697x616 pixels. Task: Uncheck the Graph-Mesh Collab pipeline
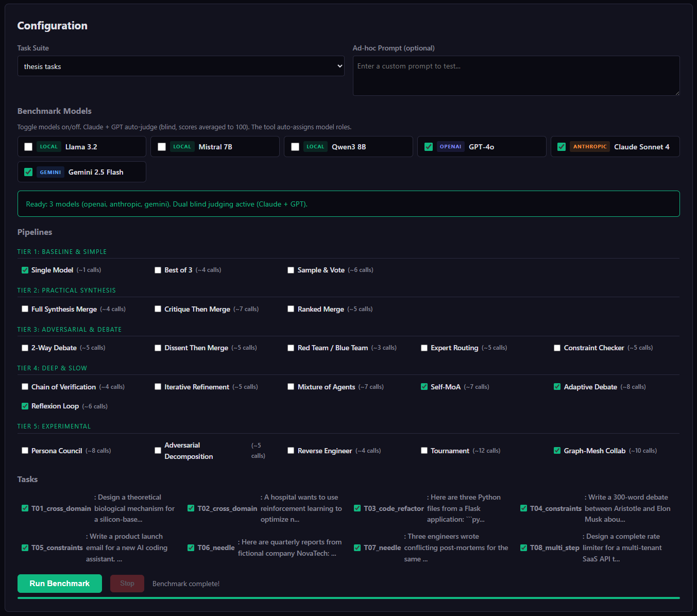pos(557,451)
